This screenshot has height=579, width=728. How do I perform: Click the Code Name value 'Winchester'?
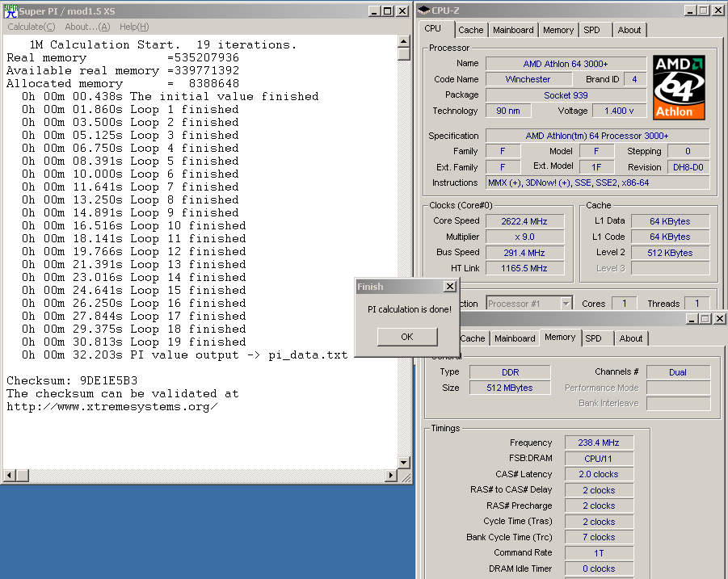(x=528, y=79)
